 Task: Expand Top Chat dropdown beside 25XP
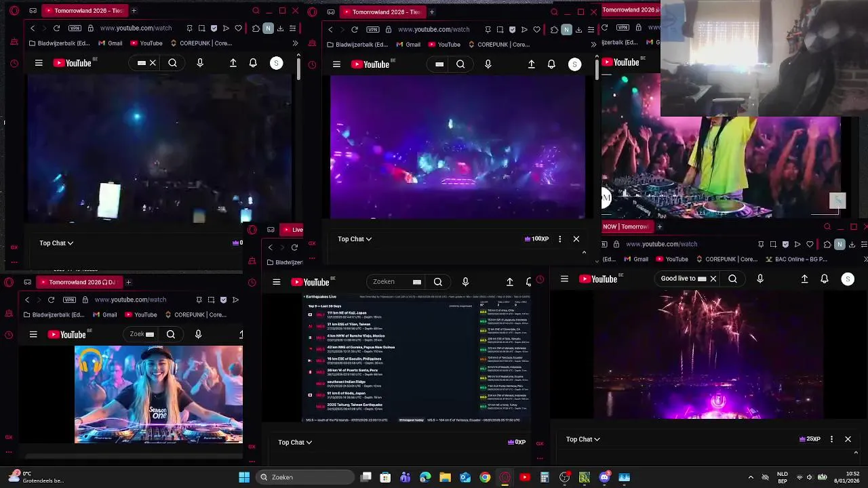583,439
